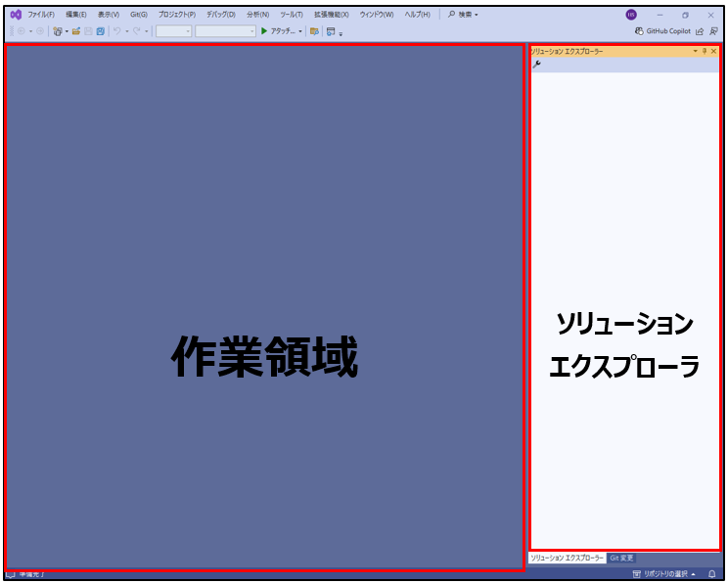Click the user account avatar
Viewport: 728px width, 583px height.
pyautogui.click(x=631, y=15)
